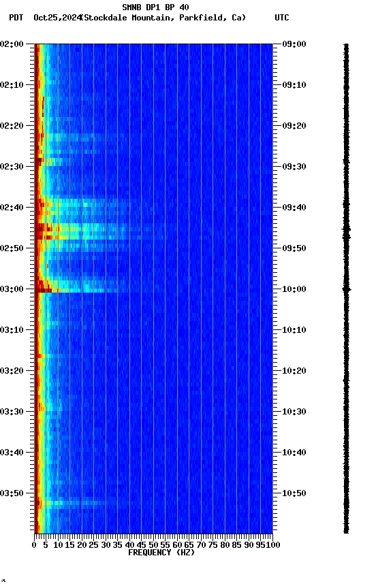Click the 02:40 PDT time label
This screenshot has height=588, width=376.
[x=12, y=208]
